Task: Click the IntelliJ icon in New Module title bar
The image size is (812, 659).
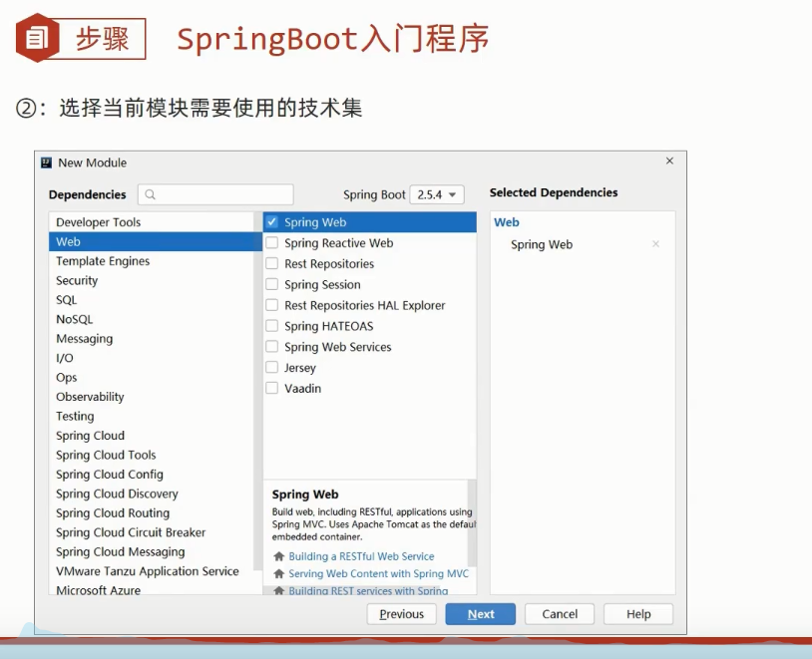Action: coord(46,163)
